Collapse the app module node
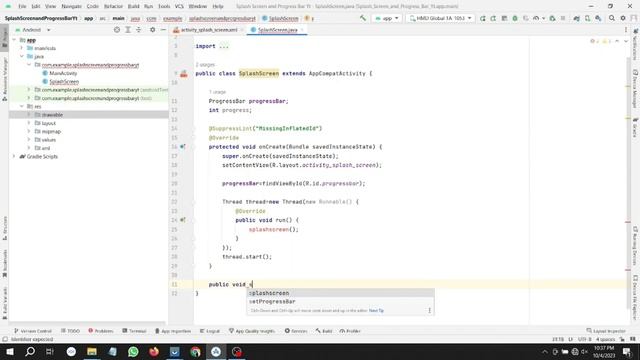This screenshot has height=360, width=640. point(14,40)
